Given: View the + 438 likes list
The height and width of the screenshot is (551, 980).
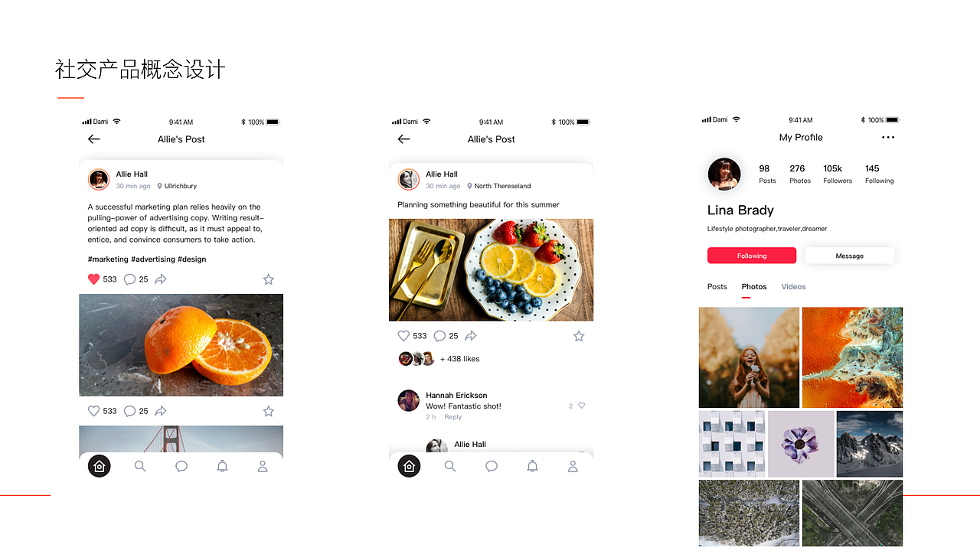Looking at the screenshot, I should 460,359.
